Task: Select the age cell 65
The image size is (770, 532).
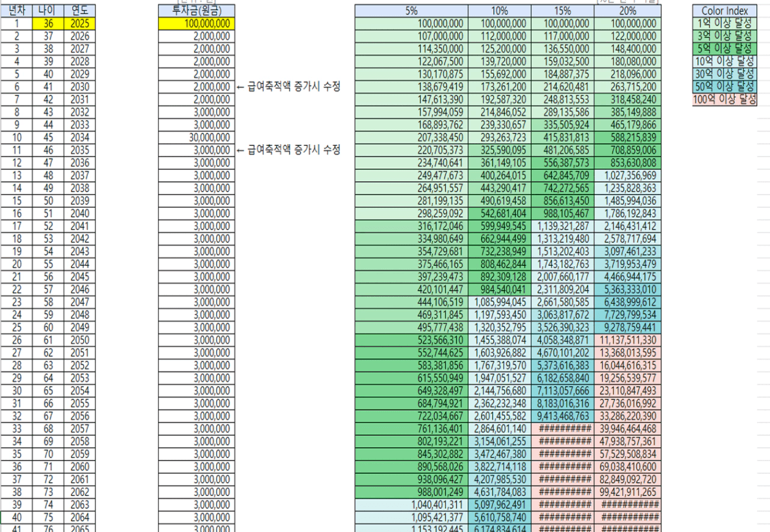Action: pyautogui.click(x=49, y=390)
